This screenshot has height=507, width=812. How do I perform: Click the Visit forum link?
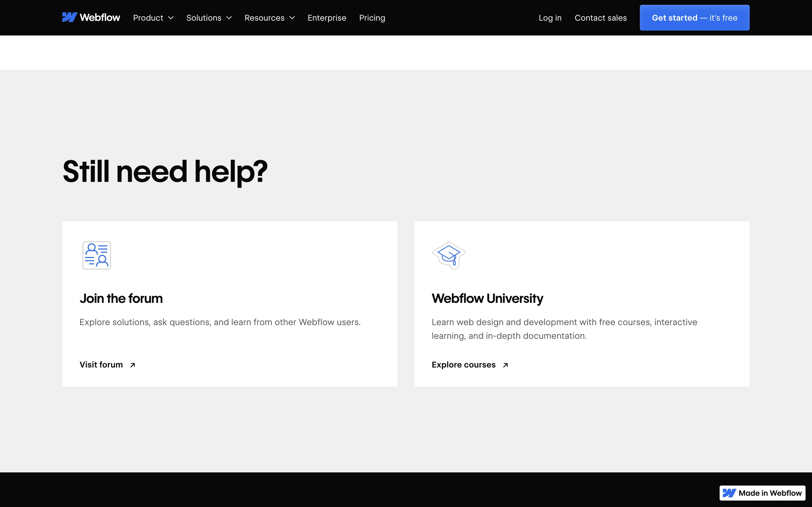coord(101,365)
